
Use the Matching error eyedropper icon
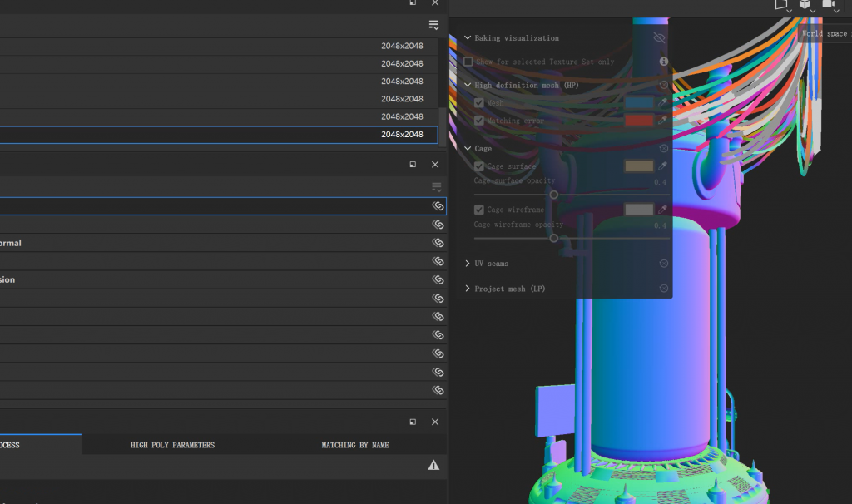[x=663, y=121]
